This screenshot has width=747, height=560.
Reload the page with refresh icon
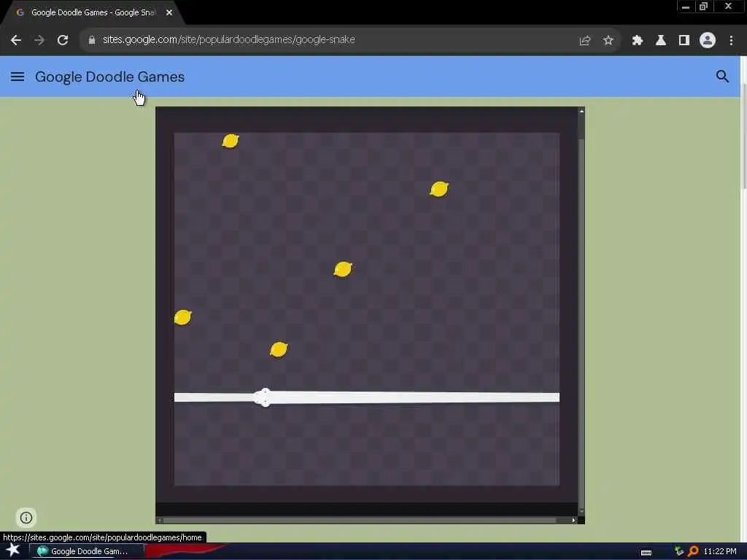(63, 40)
